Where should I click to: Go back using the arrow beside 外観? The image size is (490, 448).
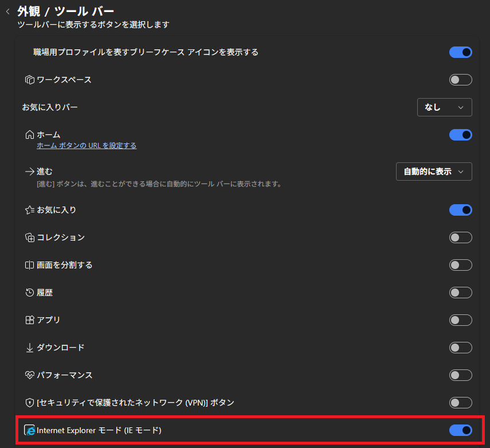[x=8, y=12]
